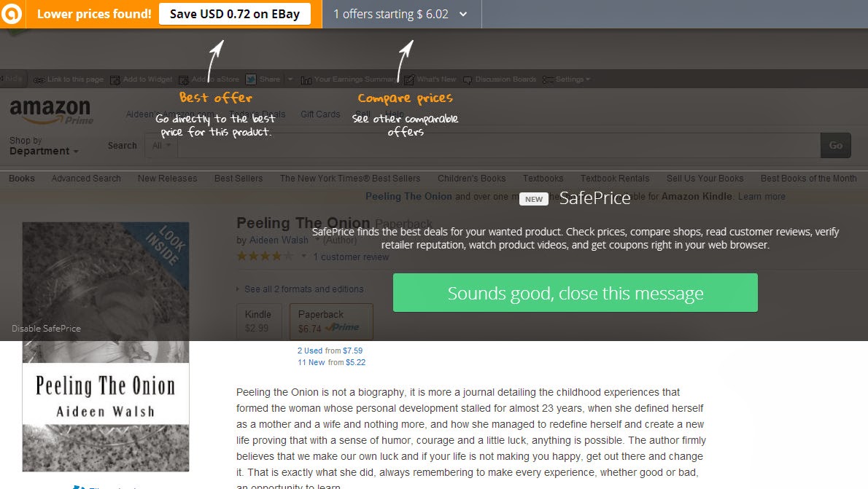Open the star rating dropdown arrow
The width and height of the screenshot is (868, 489).
coord(303,256)
